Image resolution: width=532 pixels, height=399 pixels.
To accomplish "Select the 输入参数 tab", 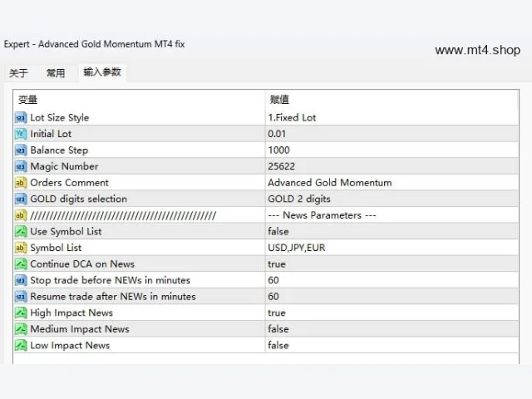I will point(102,72).
